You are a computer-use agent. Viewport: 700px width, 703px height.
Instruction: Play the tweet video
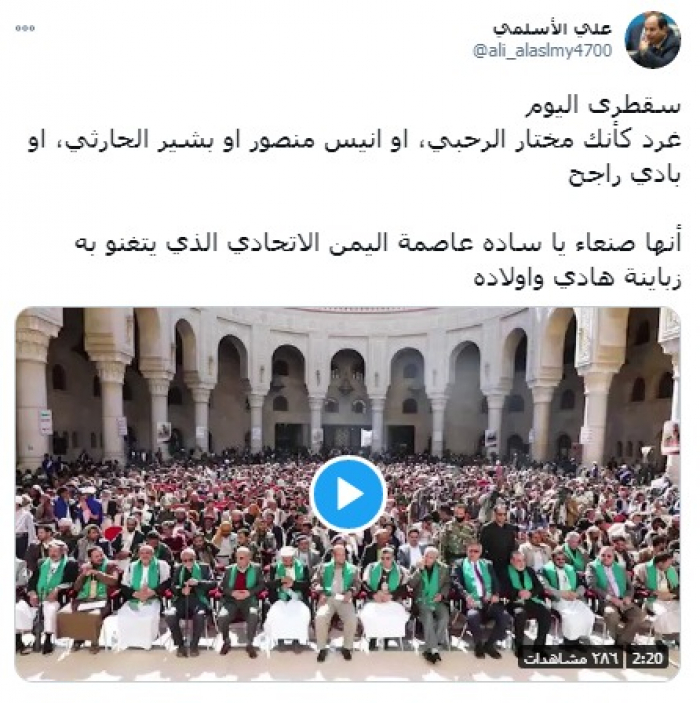click(x=348, y=494)
